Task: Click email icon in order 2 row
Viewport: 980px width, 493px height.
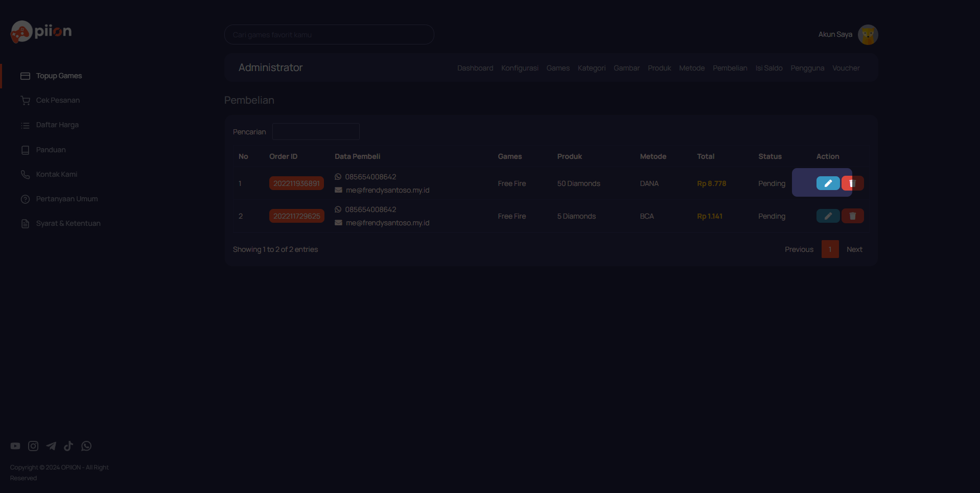Action: pos(338,223)
